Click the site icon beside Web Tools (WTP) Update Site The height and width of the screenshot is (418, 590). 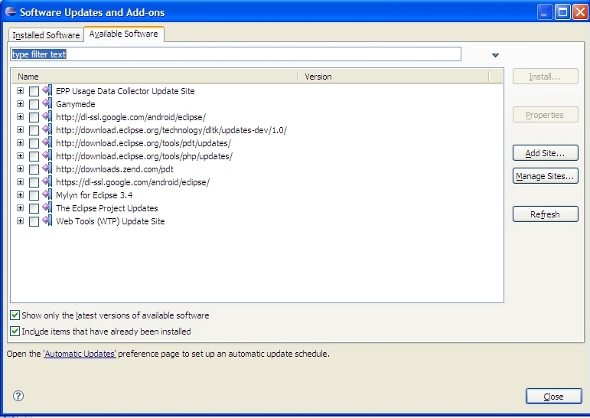coord(47,221)
